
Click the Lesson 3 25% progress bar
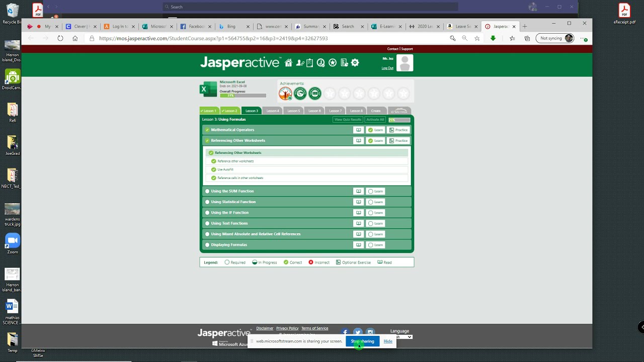pos(399,120)
